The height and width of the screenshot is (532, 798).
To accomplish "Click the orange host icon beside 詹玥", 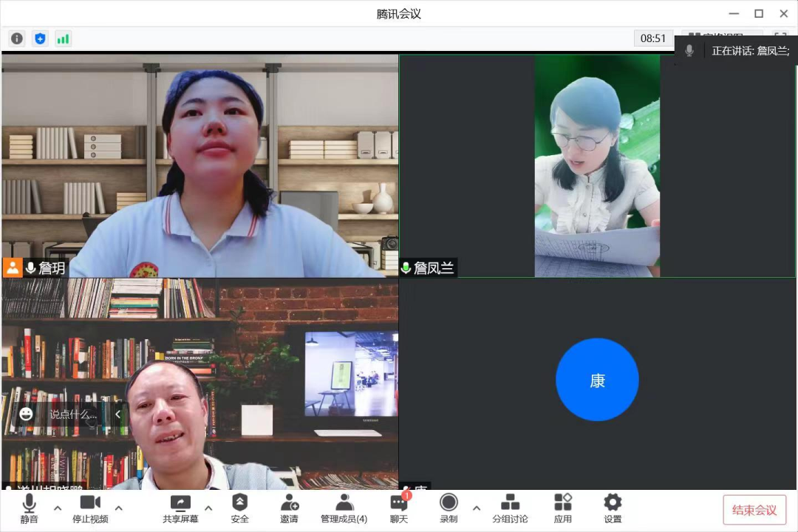I will click(13, 267).
